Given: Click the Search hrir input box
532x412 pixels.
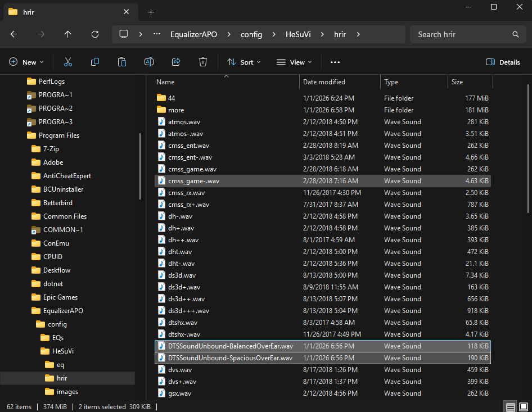Looking at the screenshot, I should point(461,34).
